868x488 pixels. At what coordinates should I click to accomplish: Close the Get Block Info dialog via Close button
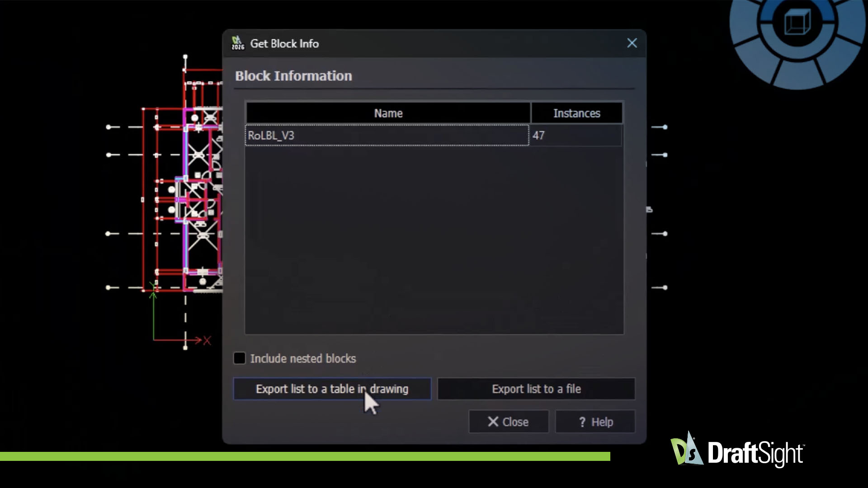[x=509, y=422]
